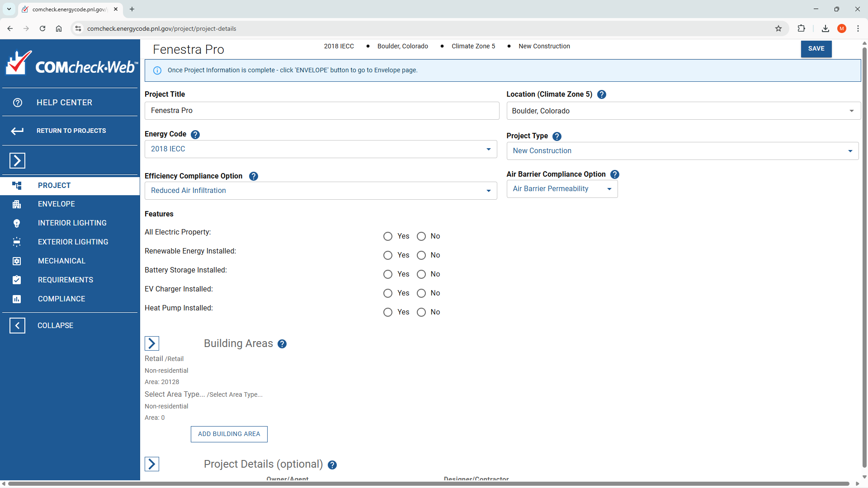Click the SAVE button

pyautogui.click(x=816, y=49)
